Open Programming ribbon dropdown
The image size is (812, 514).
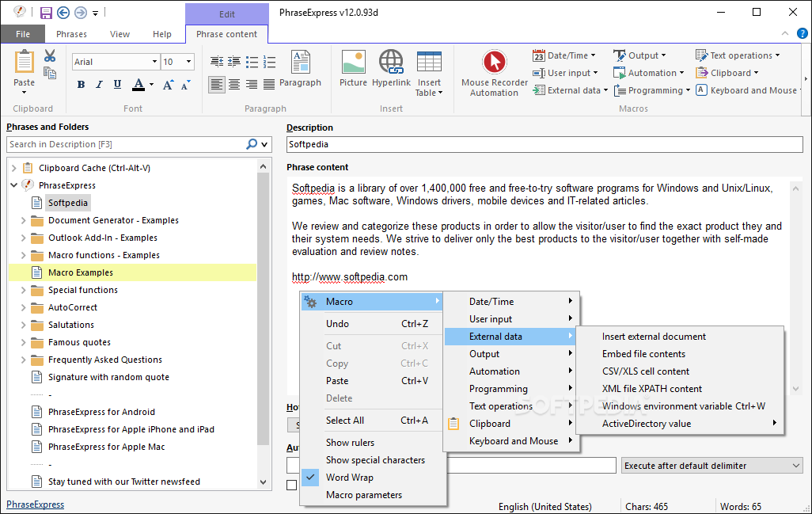(x=652, y=90)
